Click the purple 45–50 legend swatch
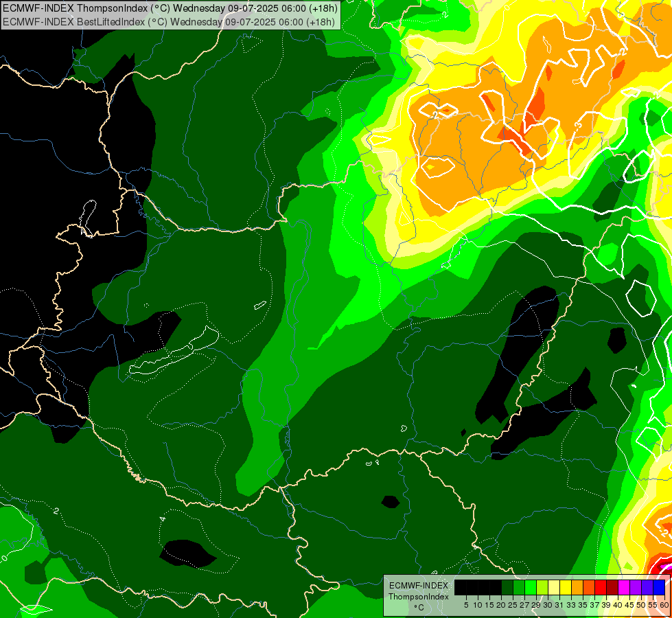Image resolution: width=672 pixels, height=618 pixels. click(x=636, y=588)
